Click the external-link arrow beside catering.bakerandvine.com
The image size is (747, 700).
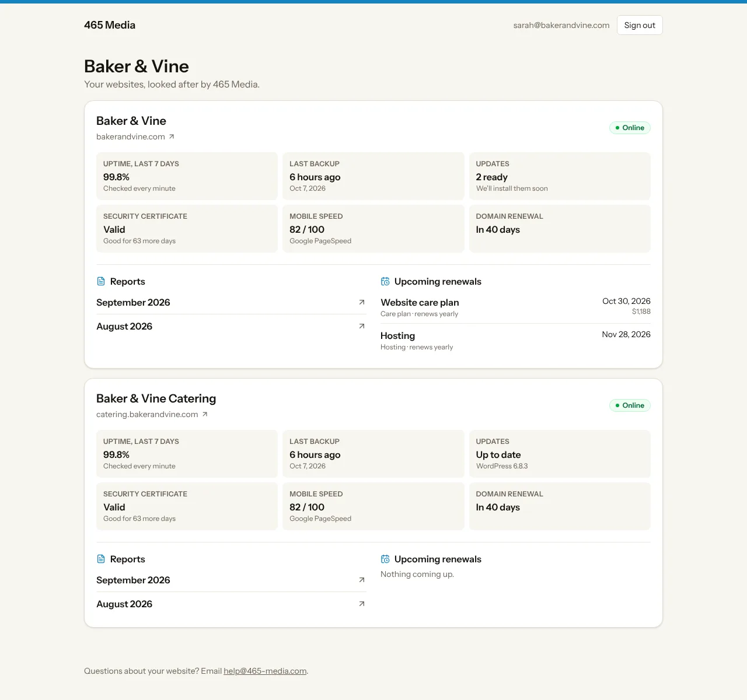(205, 414)
